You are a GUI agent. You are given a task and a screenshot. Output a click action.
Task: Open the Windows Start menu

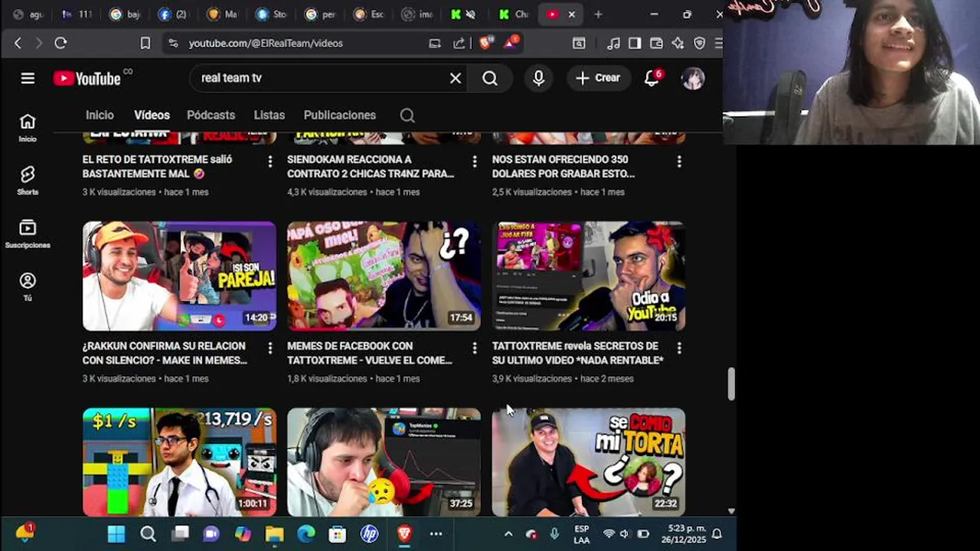point(116,533)
